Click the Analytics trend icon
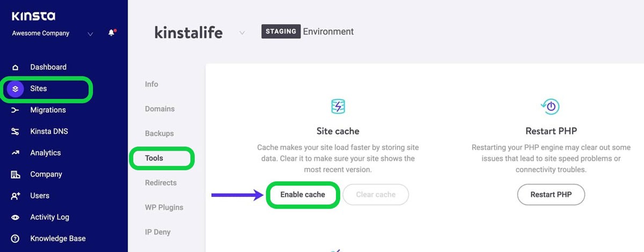The image size is (644, 252). tap(15, 153)
